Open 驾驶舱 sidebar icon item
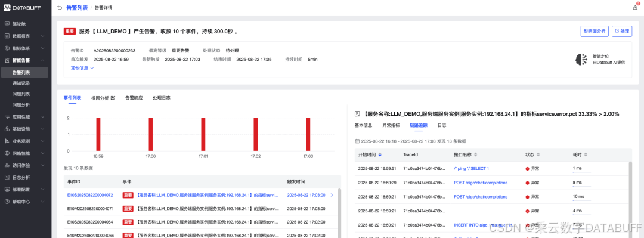 pos(7,24)
